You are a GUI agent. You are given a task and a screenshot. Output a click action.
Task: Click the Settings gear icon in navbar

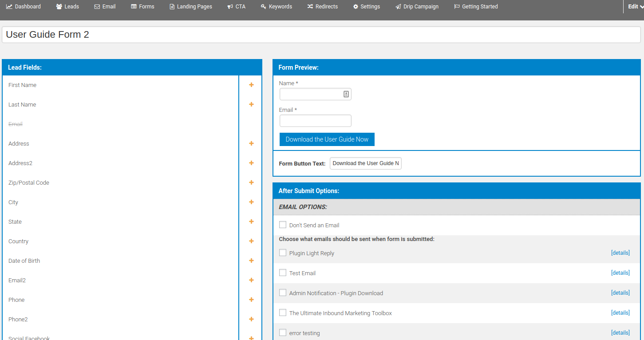pos(356,7)
